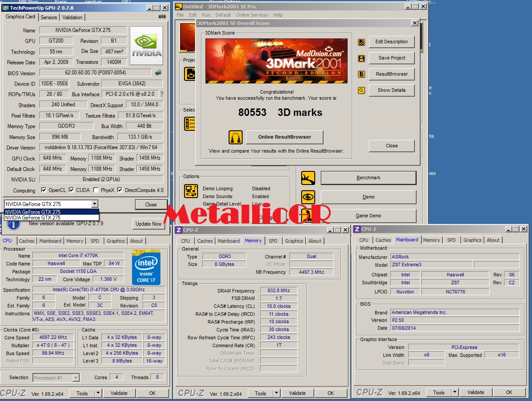The width and height of the screenshot is (532, 401).
Task: Open the GPU selection dropdown in GPU-Z
Action: (95, 204)
